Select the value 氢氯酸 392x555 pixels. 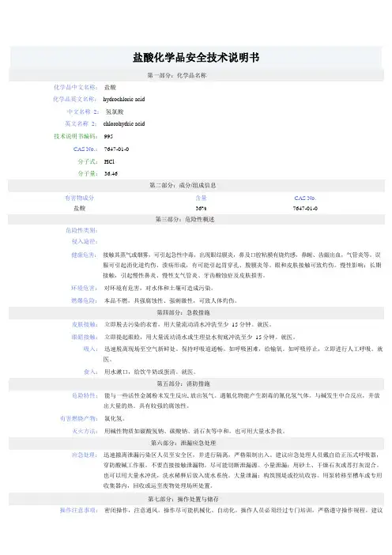[x=114, y=111]
